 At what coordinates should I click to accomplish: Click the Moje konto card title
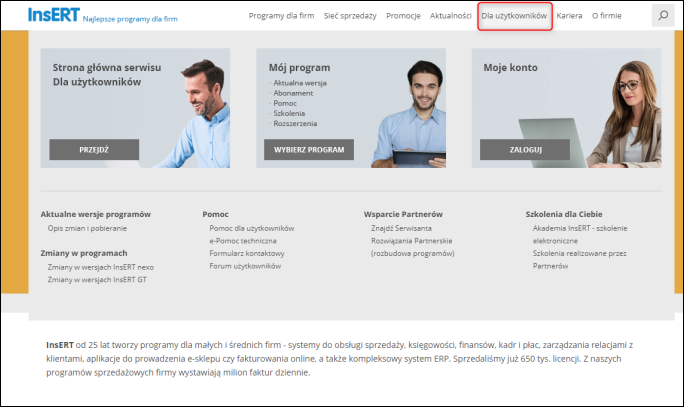point(510,68)
